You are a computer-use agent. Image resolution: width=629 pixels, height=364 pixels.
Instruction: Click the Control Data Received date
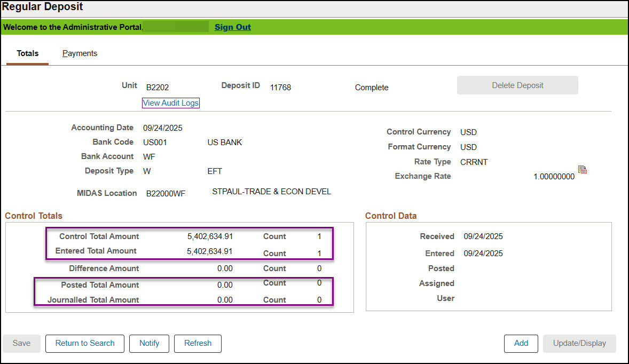point(483,236)
